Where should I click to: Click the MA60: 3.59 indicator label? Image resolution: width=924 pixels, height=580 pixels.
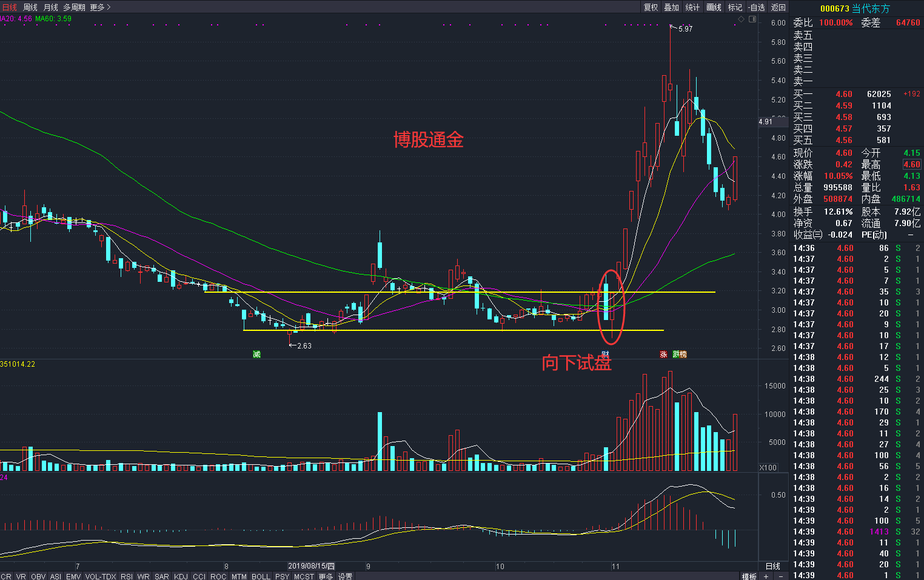click(x=53, y=19)
